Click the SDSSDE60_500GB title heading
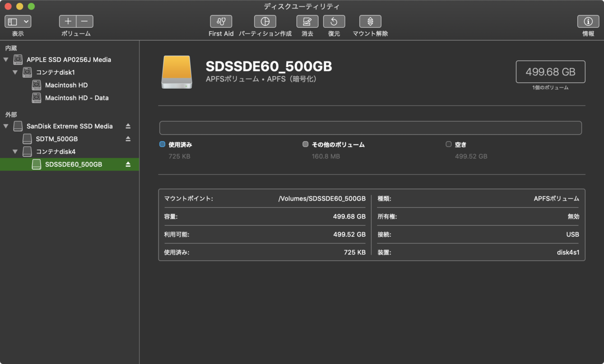This screenshot has height=364, width=604. tap(269, 67)
